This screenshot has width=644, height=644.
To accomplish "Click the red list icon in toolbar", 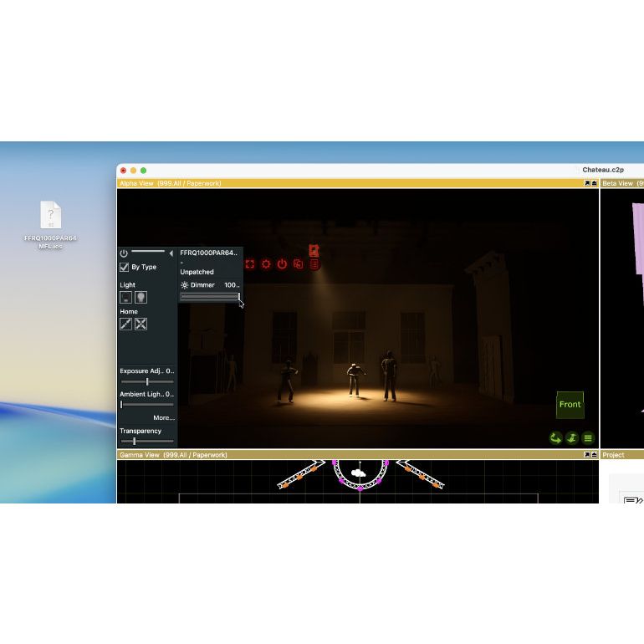I will pyautogui.click(x=314, y=264).
